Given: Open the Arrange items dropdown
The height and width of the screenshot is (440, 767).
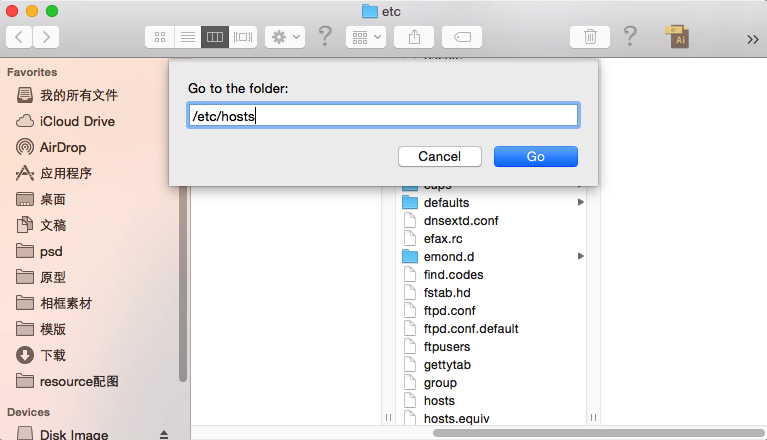Looking at the screenshot, I should [366, 37].
